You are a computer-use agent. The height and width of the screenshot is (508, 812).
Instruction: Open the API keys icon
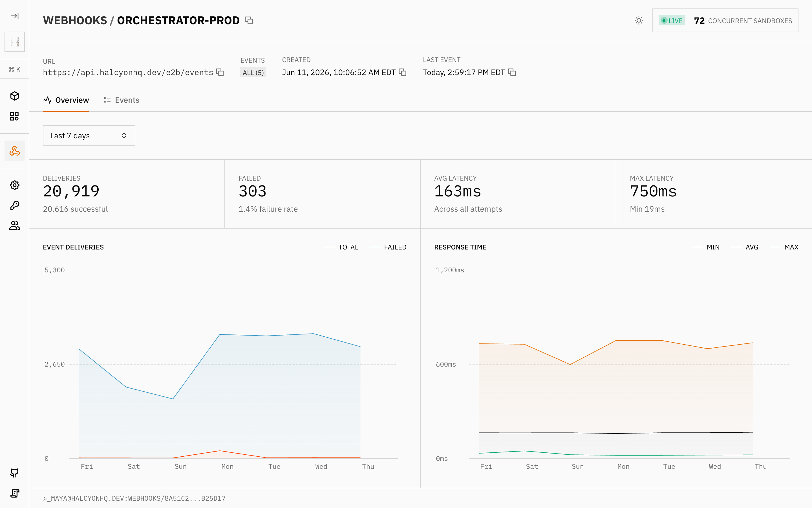[x=14, y=205]
